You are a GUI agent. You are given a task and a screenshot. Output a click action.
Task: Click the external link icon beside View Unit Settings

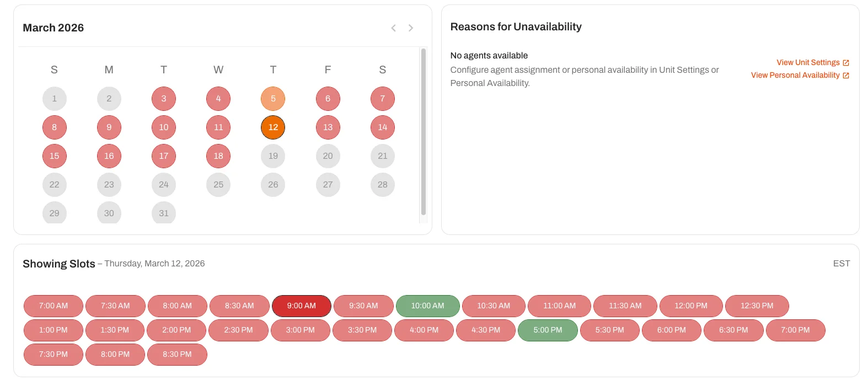pyautogui.click(x=845, y=62)
